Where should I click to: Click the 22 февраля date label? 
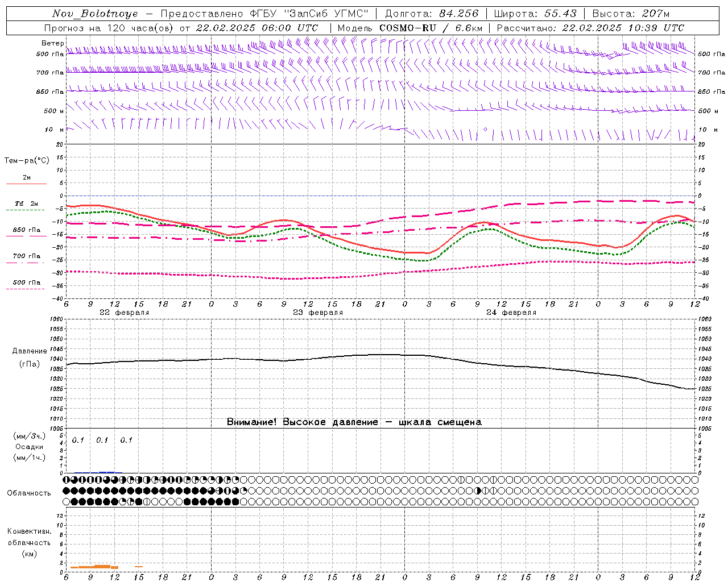tap(125, 313)
